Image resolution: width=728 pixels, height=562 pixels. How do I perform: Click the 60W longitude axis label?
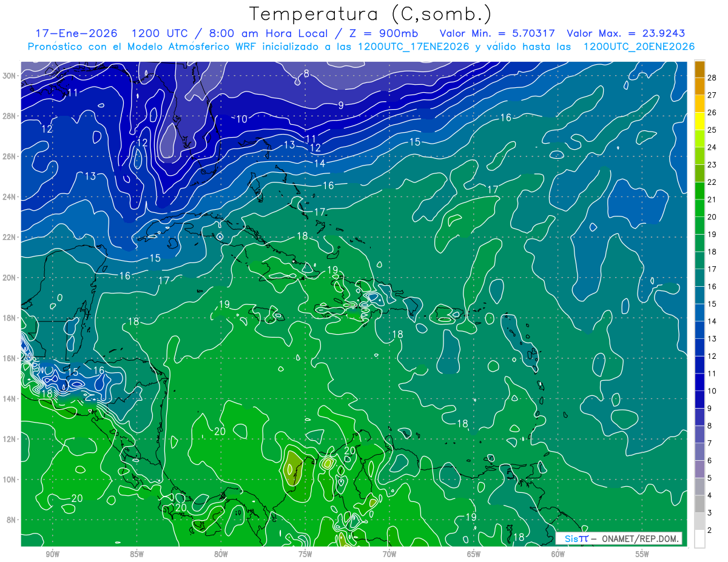click(x=558, y=554)
